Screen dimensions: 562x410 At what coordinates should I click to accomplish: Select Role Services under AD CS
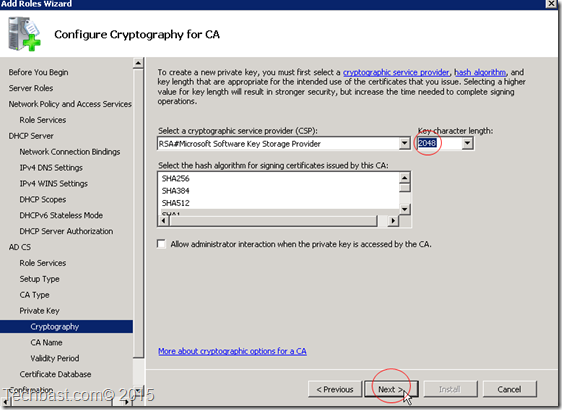(x=43, y=263)
